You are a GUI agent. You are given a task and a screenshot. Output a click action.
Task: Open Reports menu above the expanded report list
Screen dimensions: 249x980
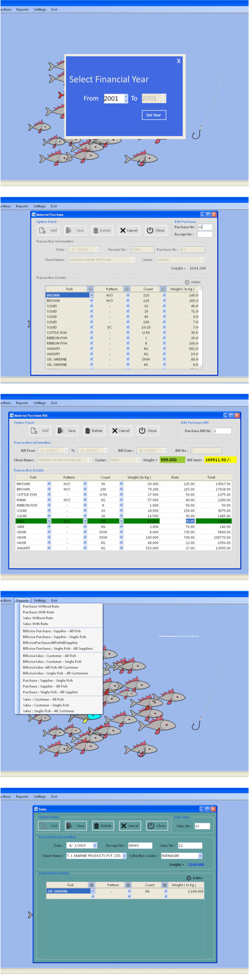pos(23,600)
